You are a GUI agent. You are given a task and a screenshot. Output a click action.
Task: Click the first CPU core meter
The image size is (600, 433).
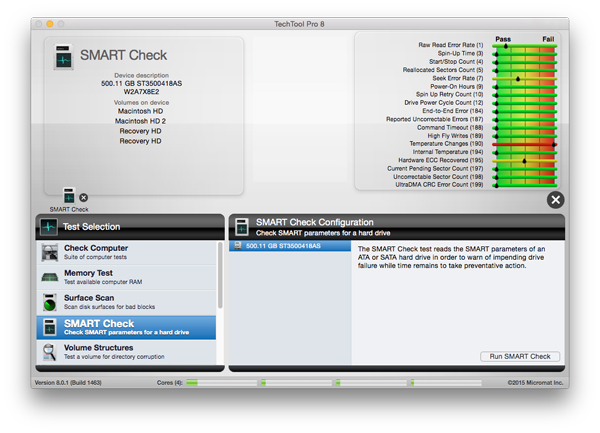[x=222, y=383]
